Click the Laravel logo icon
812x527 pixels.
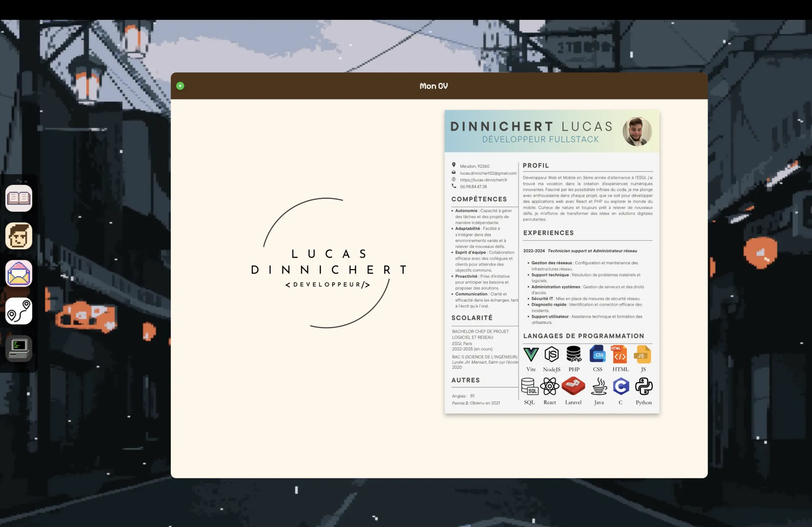click(x=573, y=386)
